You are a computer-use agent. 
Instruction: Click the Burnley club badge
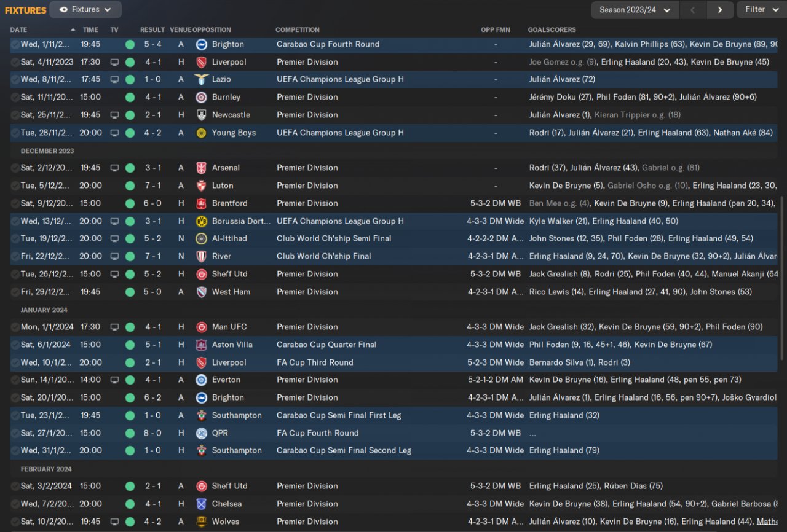click(201, 97)
